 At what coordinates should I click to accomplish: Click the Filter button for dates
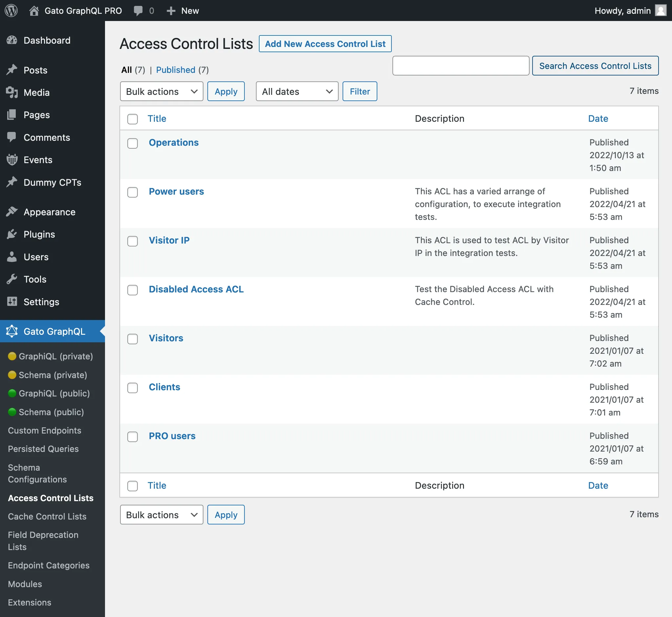click(359, 91)
